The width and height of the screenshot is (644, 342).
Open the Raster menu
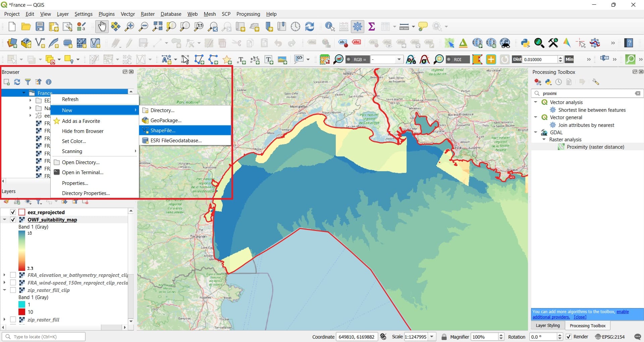click(148, 14)
